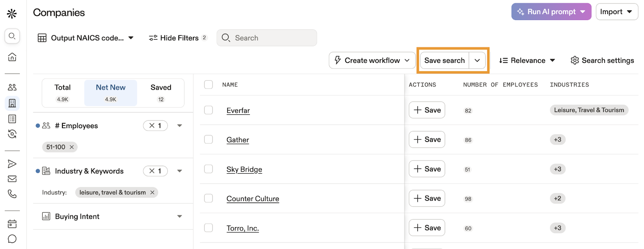
Task: Expand the Buying Intent filter
Action: (180, 216)
